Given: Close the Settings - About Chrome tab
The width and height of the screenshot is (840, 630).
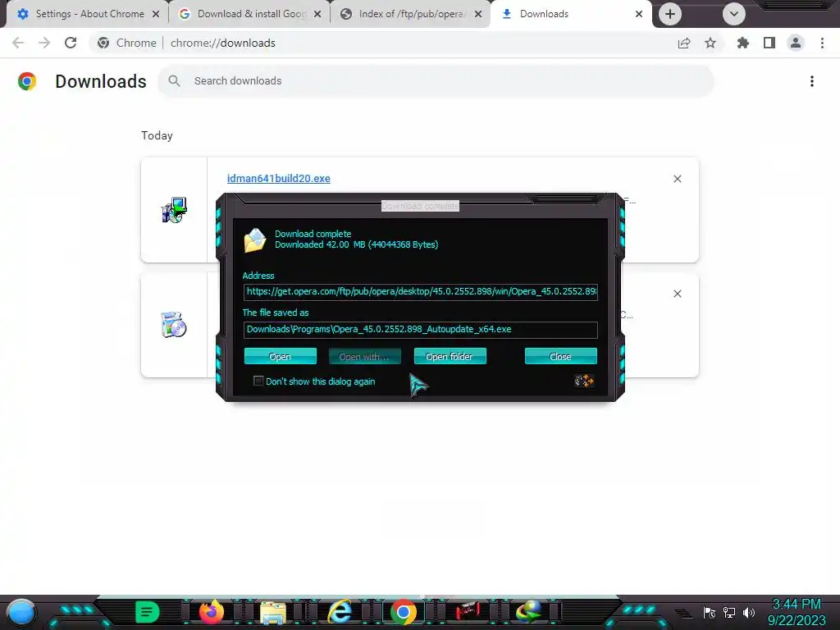Looking at the screenshot, I should [x=156, y=14].
